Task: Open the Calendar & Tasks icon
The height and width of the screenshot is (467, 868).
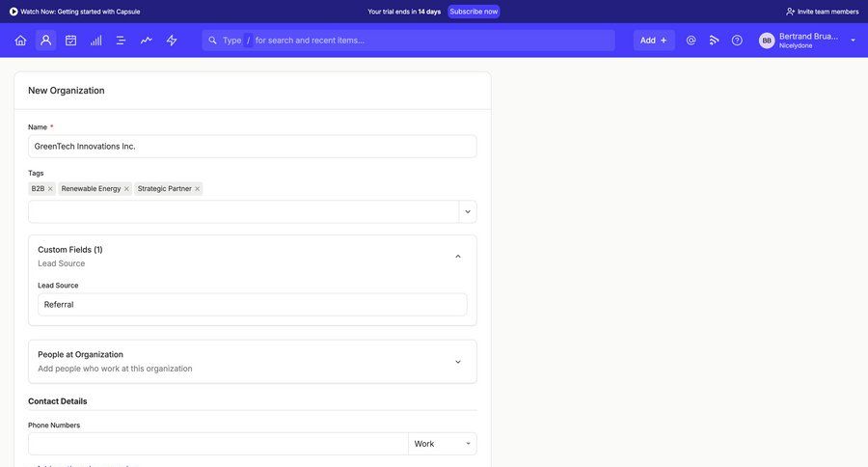Action: [x=70, y=41]
